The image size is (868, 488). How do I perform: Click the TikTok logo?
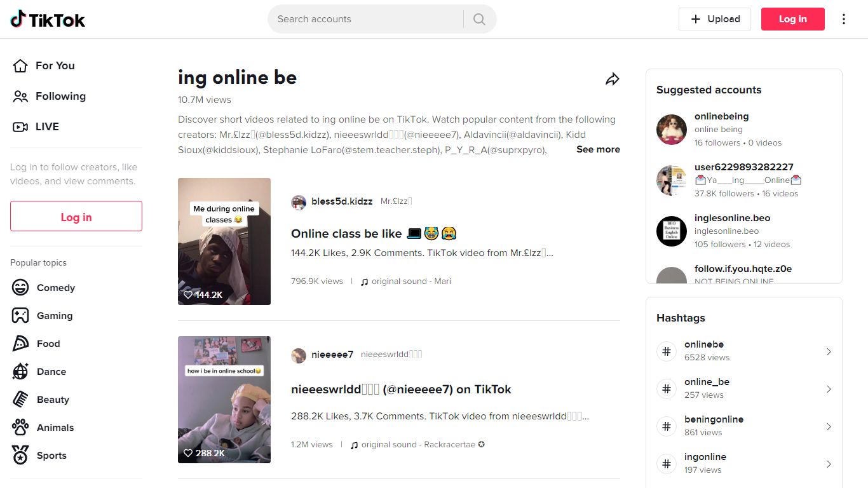[x=48, y=19]
